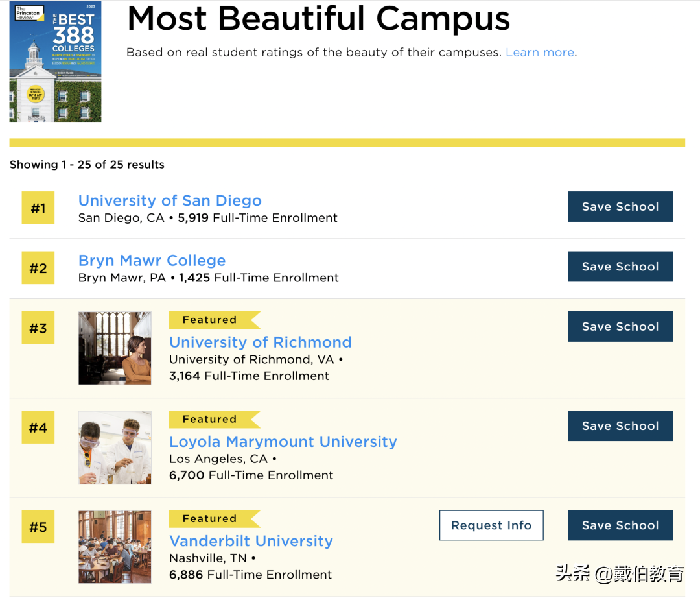Screen dimensions: 700x598
Task: Open Vanderbilt University page link
Action: (x=251, y=541)
